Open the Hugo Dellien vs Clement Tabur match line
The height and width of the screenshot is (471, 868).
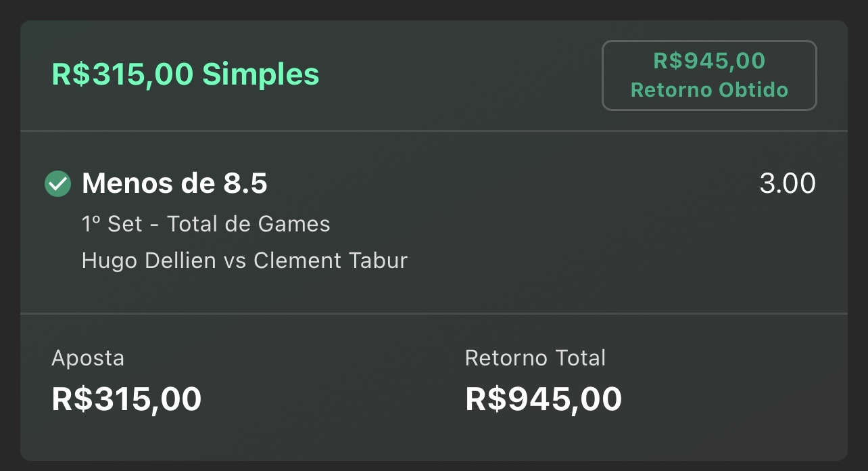[x=245, y=261]
